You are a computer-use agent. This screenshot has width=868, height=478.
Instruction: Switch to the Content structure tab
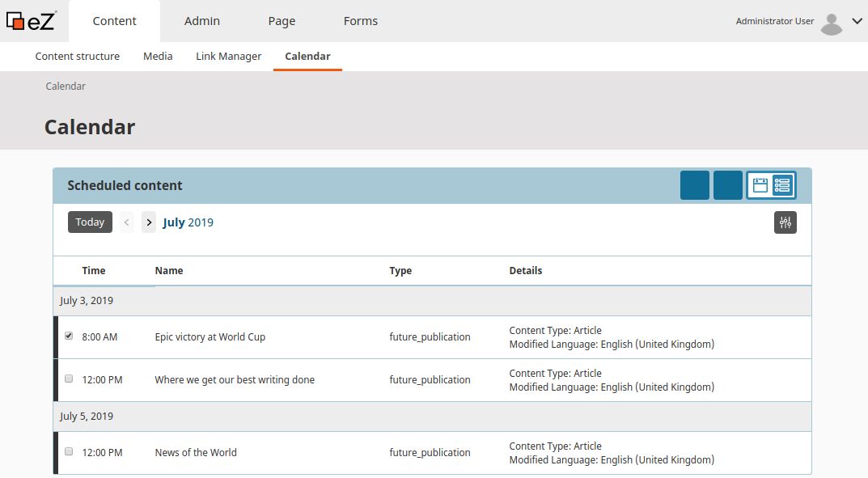78,57
